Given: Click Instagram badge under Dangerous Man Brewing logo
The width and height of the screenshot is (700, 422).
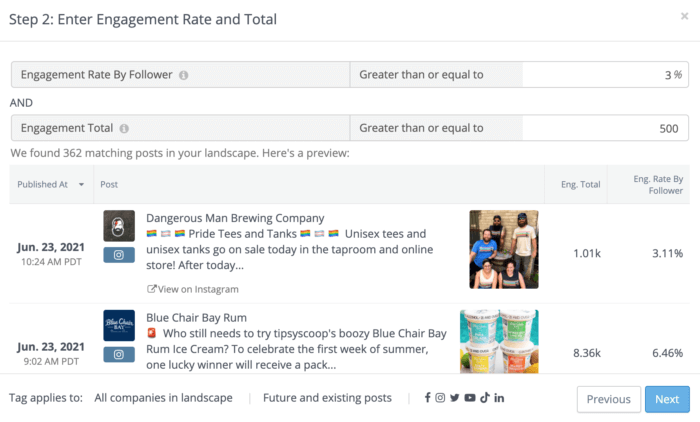Looking at the screenshot, I should (119, 255).
